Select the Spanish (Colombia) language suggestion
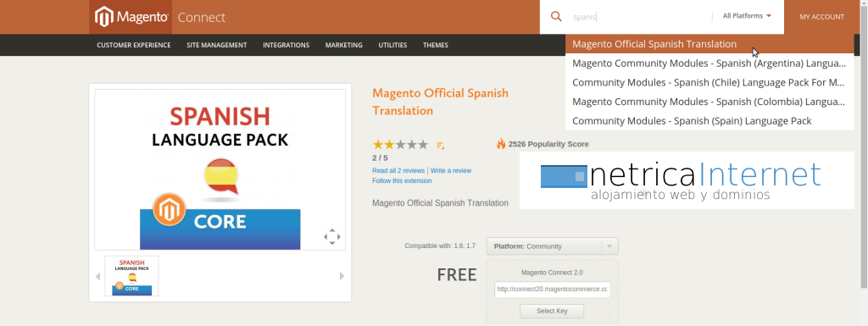The height and width of the screenshot is (326, 868). pyautogui.click(x=709, y=102)
